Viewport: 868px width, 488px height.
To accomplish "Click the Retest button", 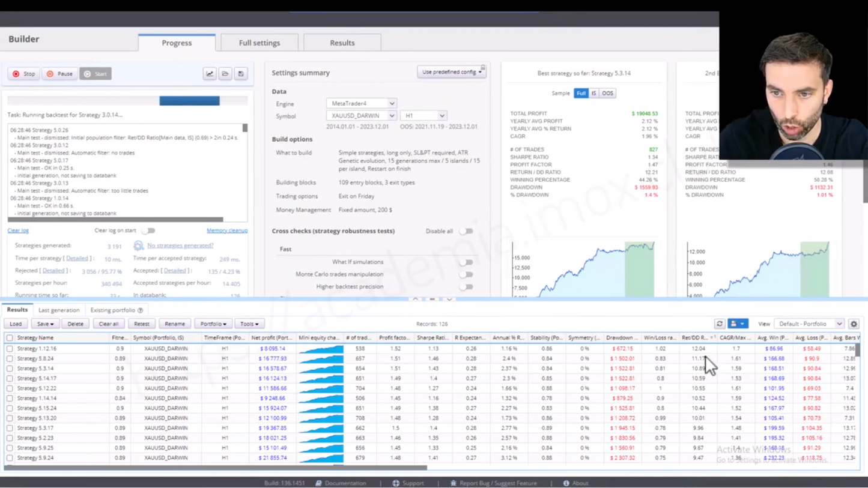I will pyautogui.click(x=142, y=324).
